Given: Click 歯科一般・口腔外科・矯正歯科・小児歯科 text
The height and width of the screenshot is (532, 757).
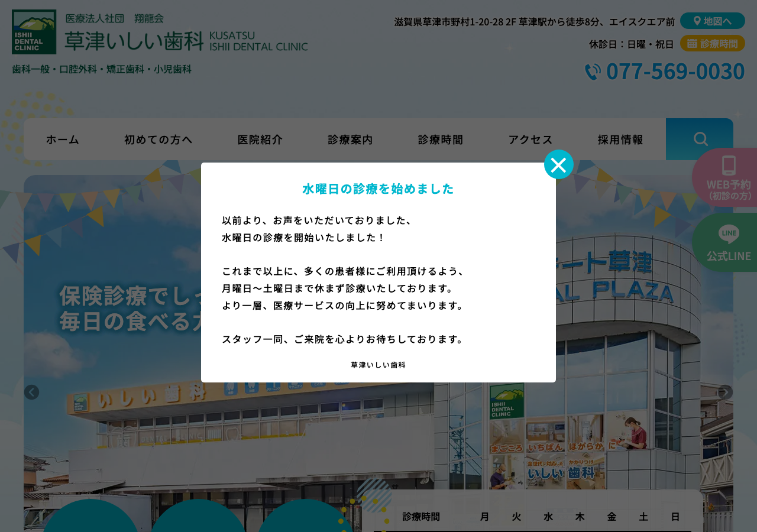Looking at the screenshot, I should coord(102,69).
